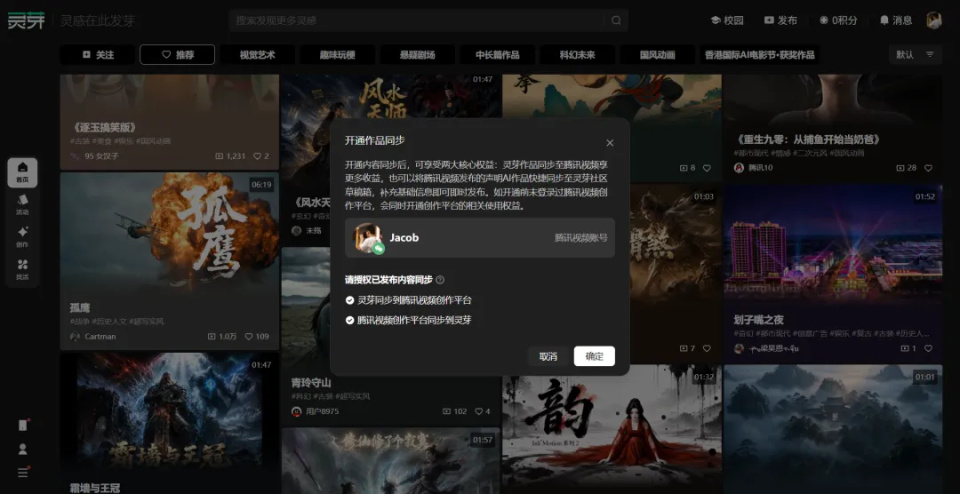Select the 推荐 tab

(177, 54)
